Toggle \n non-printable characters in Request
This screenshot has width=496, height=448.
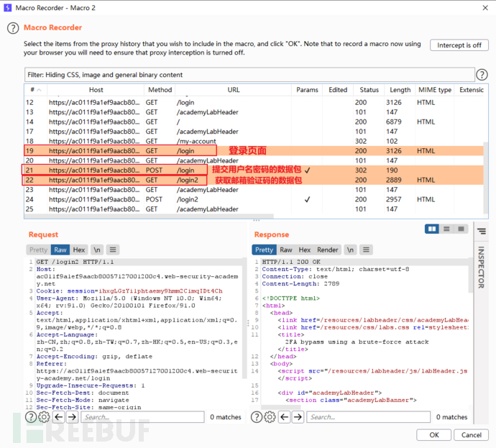(97, 250)
